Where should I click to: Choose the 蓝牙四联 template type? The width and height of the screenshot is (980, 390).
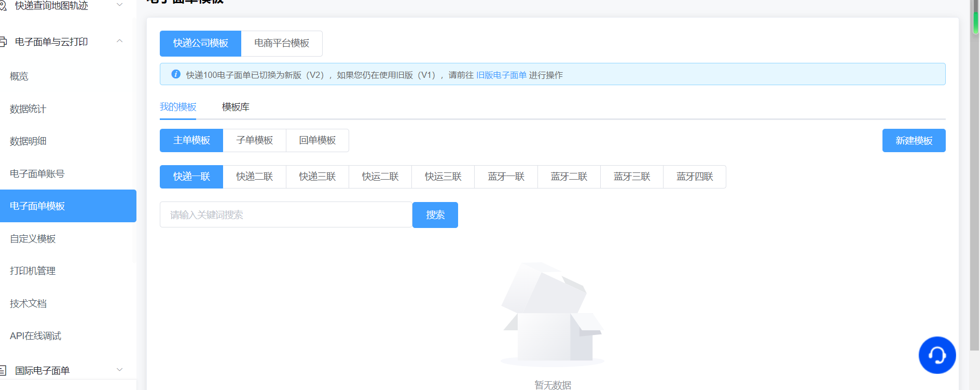click(x=694, y=177)
